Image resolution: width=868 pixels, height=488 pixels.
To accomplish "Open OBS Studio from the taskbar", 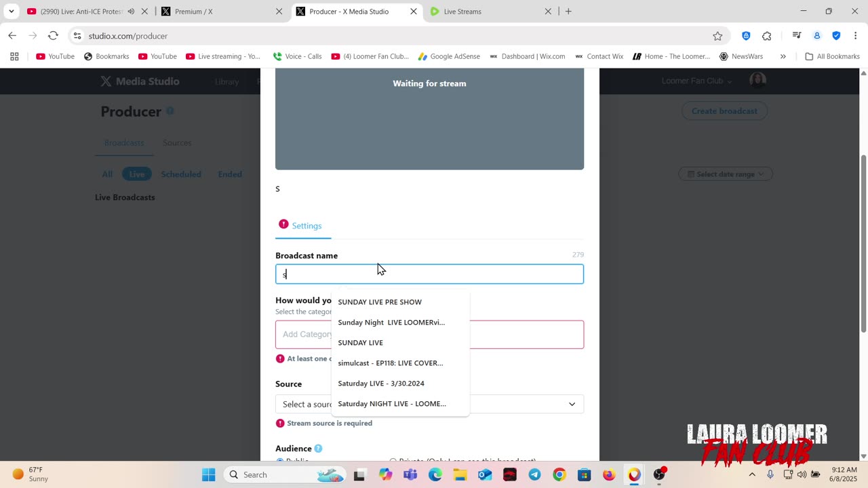I will 659,474.
